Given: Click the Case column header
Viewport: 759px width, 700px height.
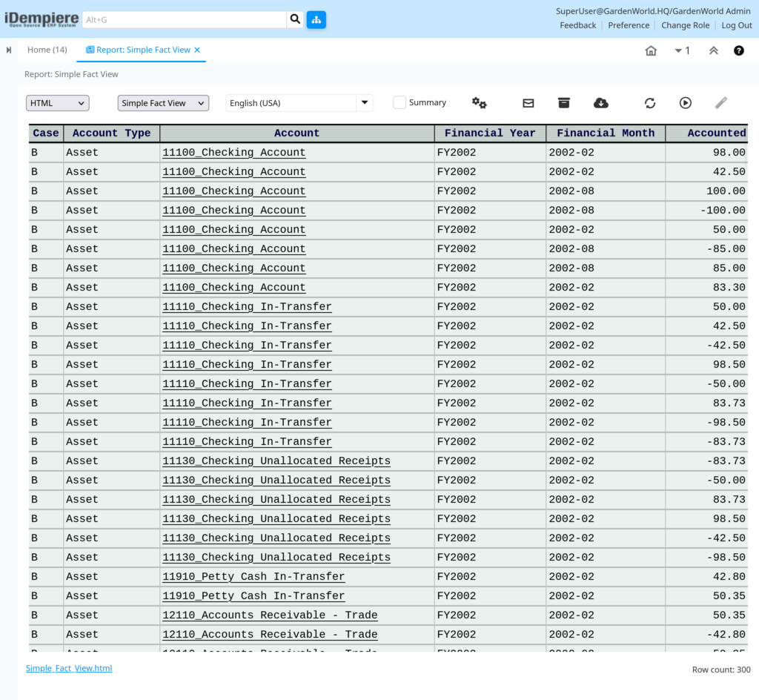Looking at the screenshot, I should click(46, 133).
